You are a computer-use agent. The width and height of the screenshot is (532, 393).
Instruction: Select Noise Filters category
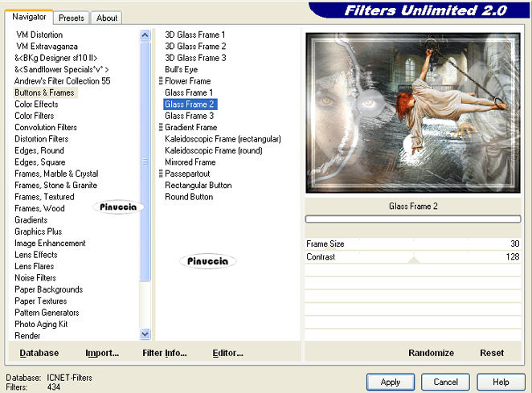pyautogui.click(x=35, y=277)
